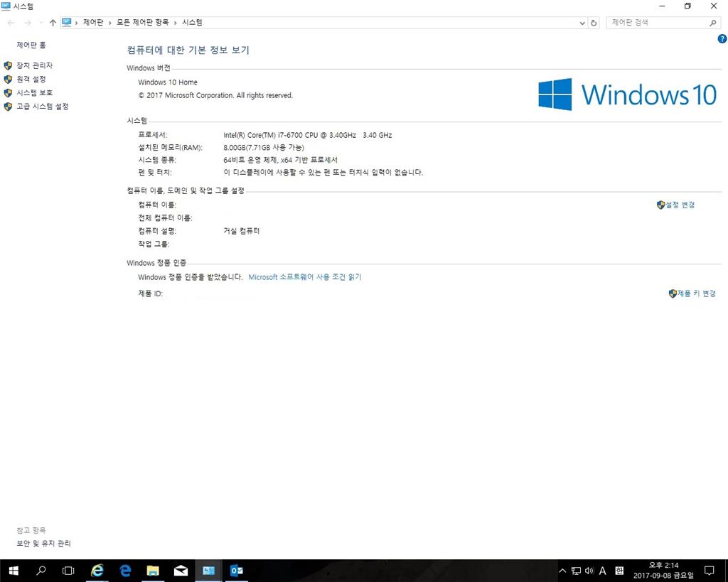Click the shield icon beside 장치 관리자
The image size is (728, 582).
[x=8, y=65]
